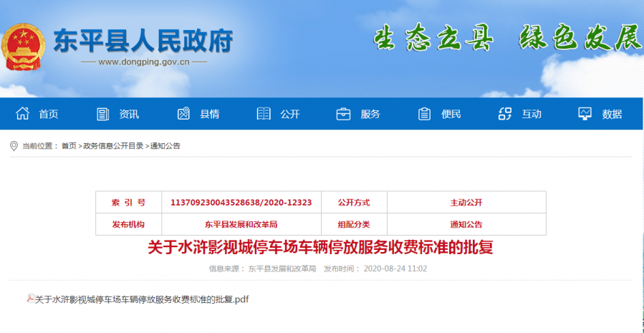This screenshot has height=333, width=644.
Task: Select the 便民 menu item
Action: 451,114
